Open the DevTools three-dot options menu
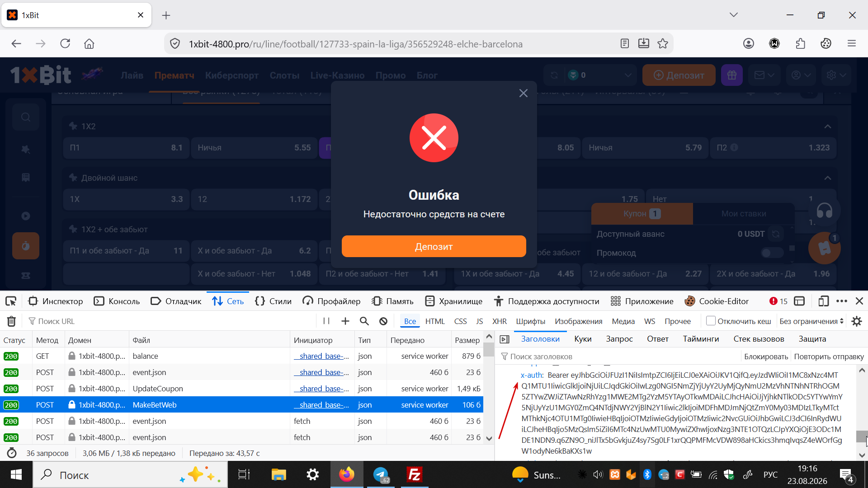 841,301
